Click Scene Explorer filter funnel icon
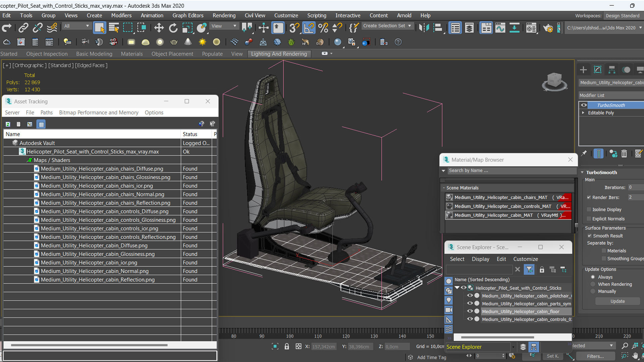 tap(529, 269)
